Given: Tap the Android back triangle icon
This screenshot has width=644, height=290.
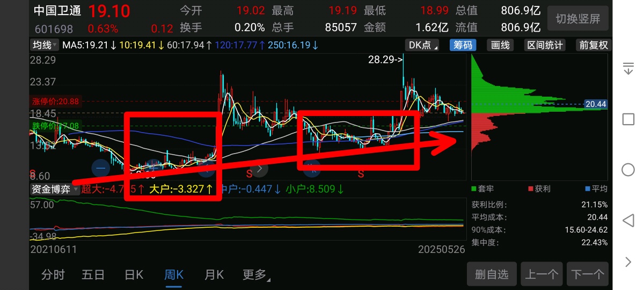Looking at the screenshot, I should tap(628, 221).
